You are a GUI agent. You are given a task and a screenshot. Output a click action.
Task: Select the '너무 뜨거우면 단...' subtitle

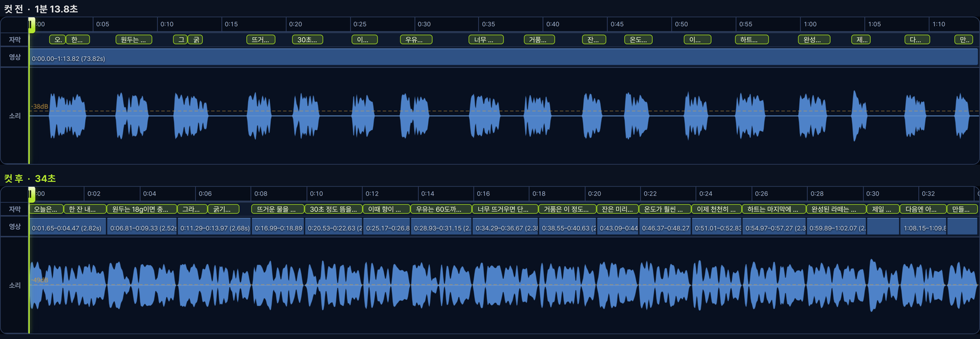[x=505, y=209]
